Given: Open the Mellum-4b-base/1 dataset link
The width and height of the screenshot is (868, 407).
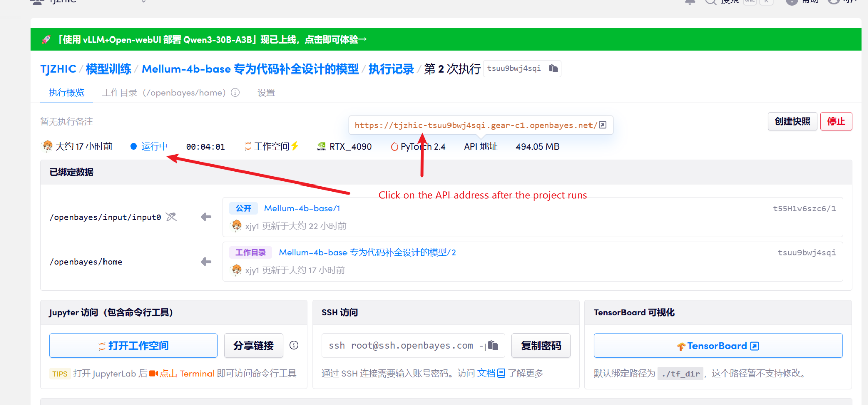Looking at the screenshot, I should [302, 208].
